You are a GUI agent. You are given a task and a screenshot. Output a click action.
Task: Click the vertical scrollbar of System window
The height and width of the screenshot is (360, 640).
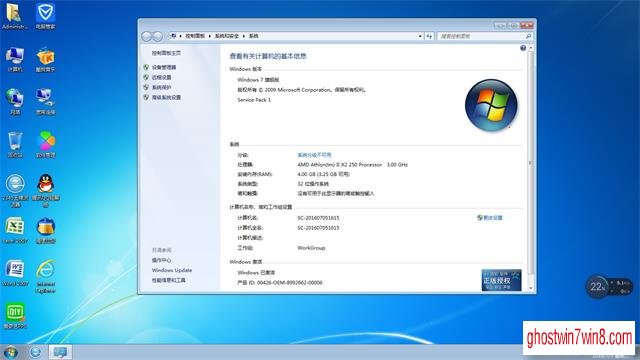pos(531,163)
